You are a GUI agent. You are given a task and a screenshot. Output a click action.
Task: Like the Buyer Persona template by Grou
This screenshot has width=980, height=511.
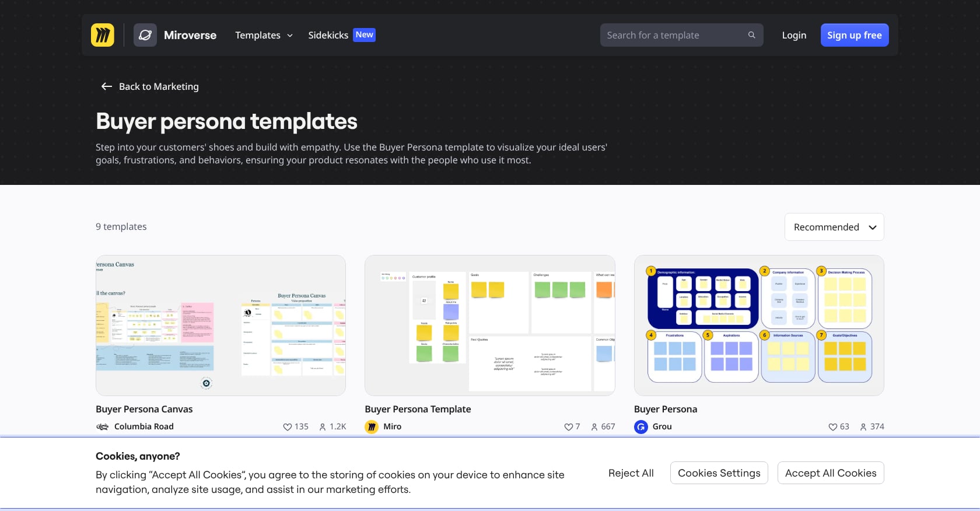point(832,427)
